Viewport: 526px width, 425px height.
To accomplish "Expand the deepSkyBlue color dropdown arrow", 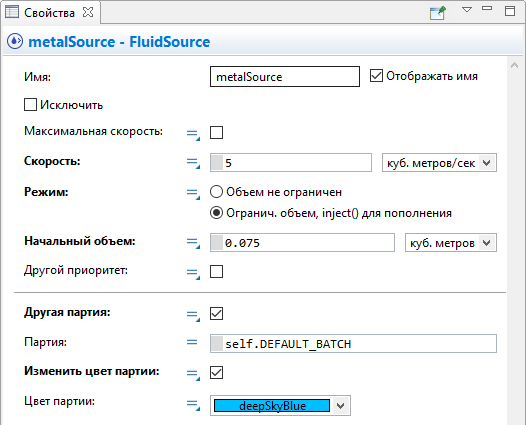I will pyautogui.click(x=340, y=406).
